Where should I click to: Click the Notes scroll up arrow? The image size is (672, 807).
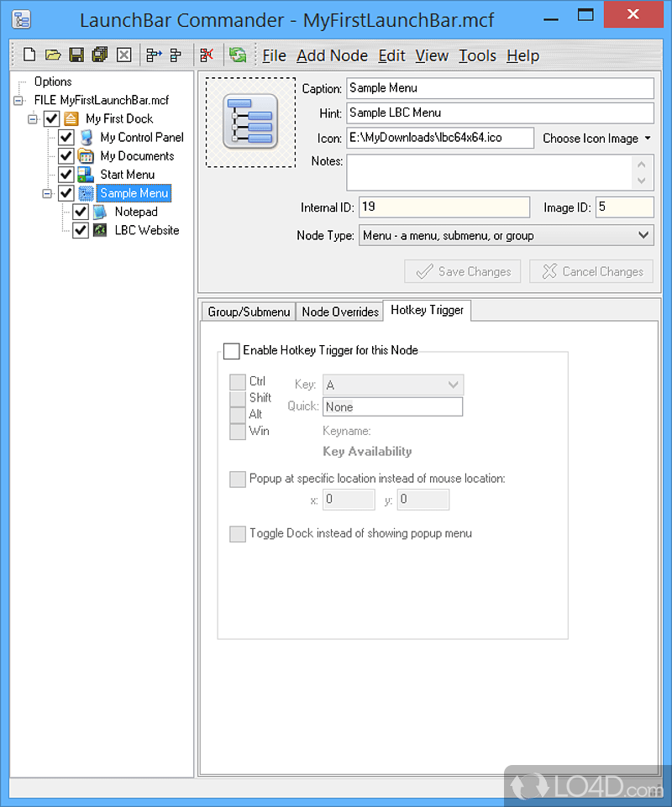(642, 165)
